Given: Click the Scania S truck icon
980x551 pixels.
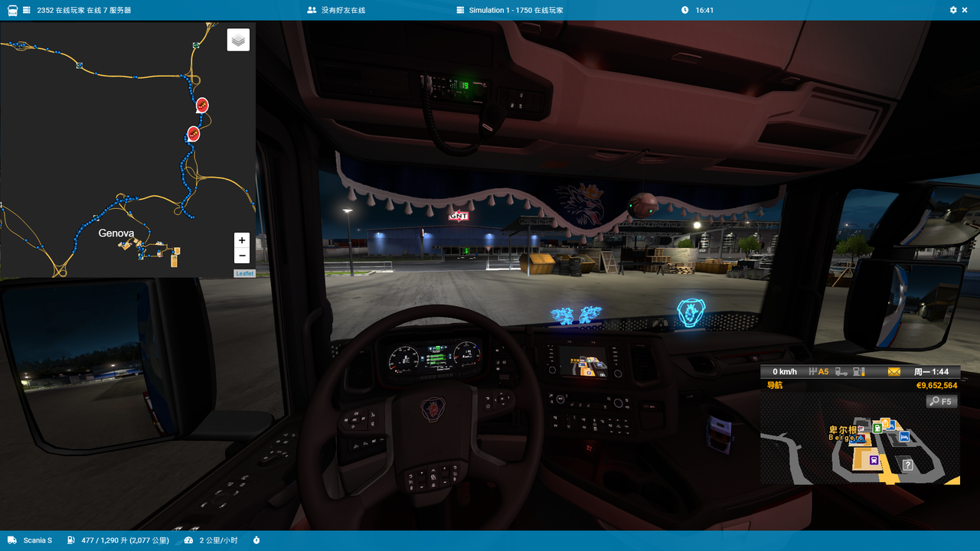Looking at the screenshot, I should (x=13, y=540).
